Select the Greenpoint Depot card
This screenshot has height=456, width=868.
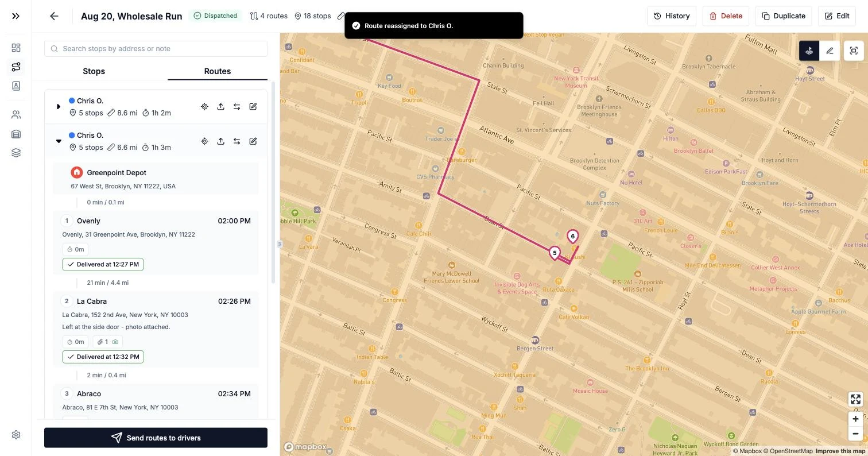pos(156,179)
